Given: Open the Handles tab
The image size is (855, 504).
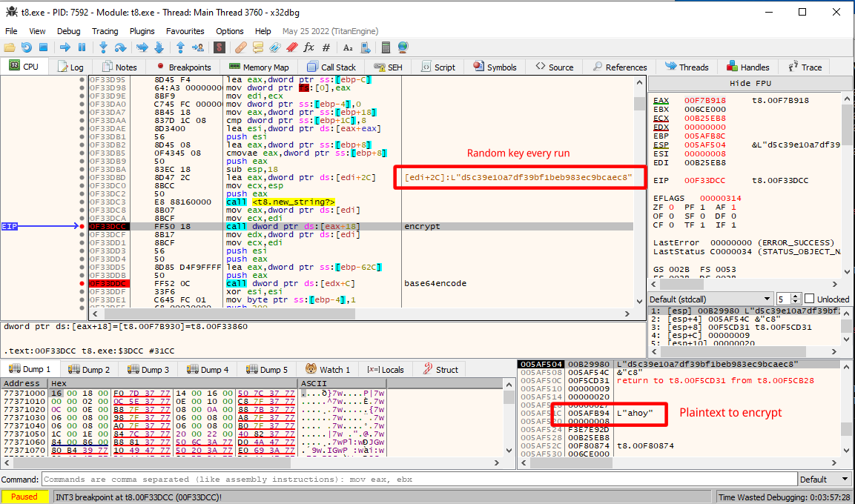Looking at the screenshot, I should [x=747, y=67].
